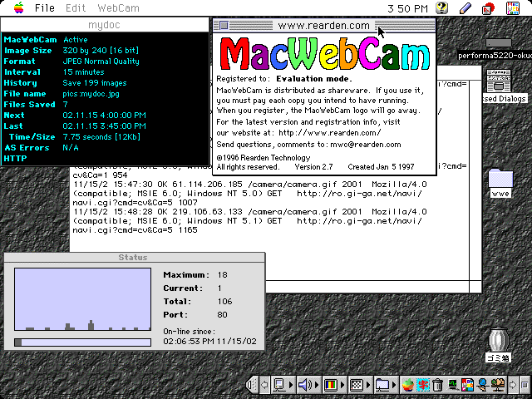
Task: Open the MacWebCam application menu icon
Action: (x=513, y=8)
